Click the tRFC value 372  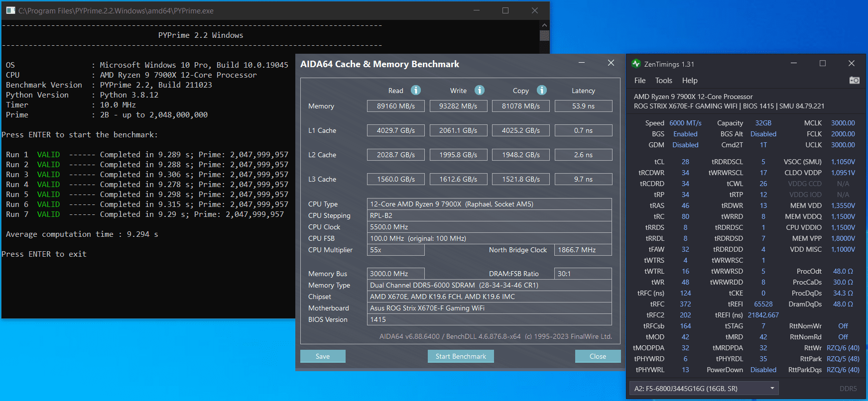[x=685, y=304]
